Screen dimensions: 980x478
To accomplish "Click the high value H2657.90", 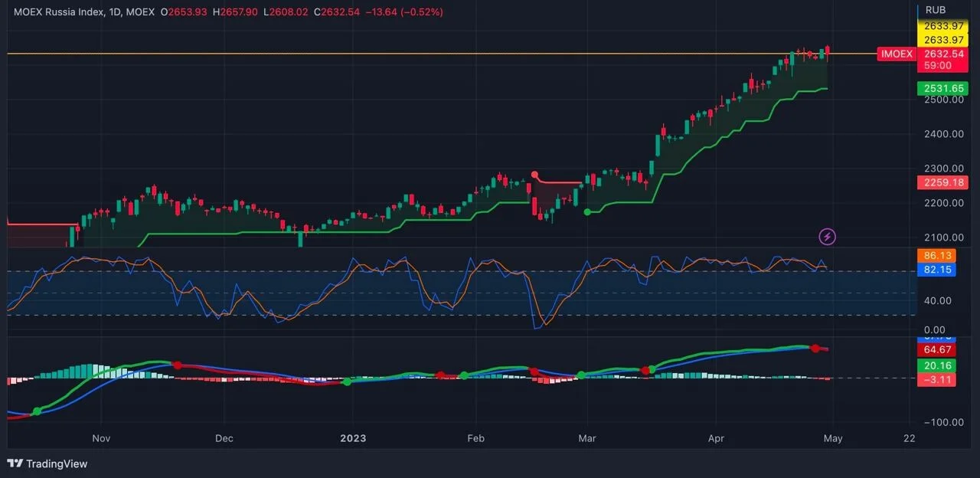I will click(236, 12).
